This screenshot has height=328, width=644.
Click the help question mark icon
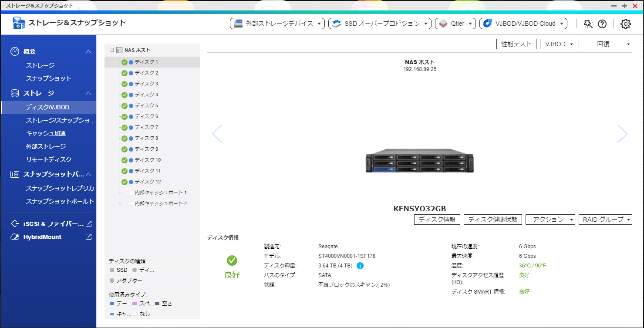(602, 24)
